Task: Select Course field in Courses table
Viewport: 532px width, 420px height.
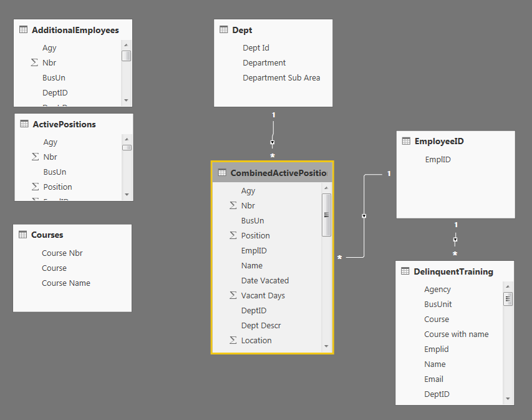Action: (x=54, y=268)
